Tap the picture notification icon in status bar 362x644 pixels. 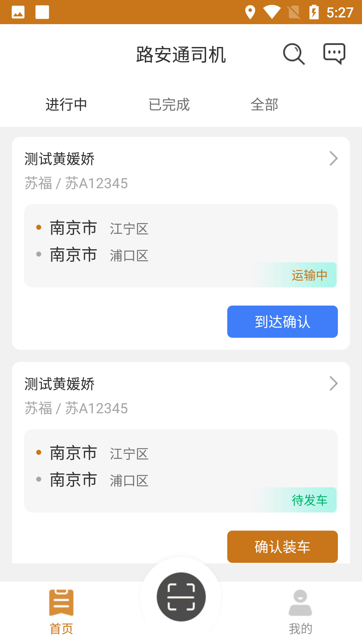[x=18, y=12]
